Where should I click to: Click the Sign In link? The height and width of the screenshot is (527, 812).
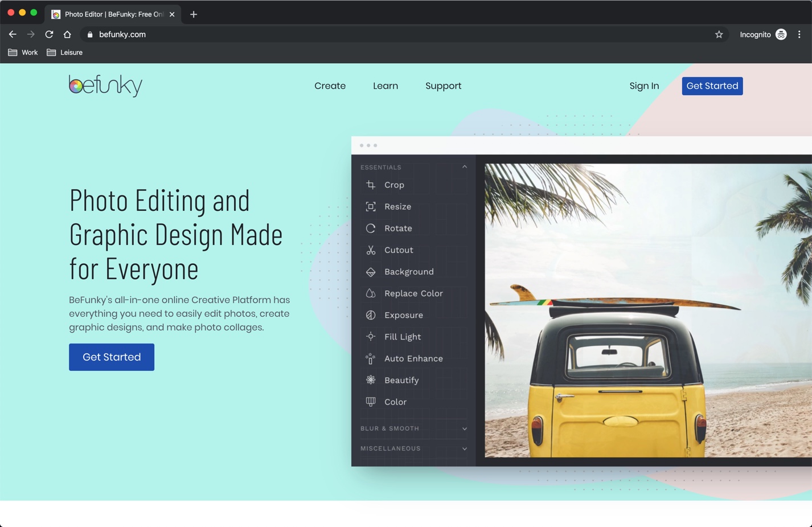(644, 86)
